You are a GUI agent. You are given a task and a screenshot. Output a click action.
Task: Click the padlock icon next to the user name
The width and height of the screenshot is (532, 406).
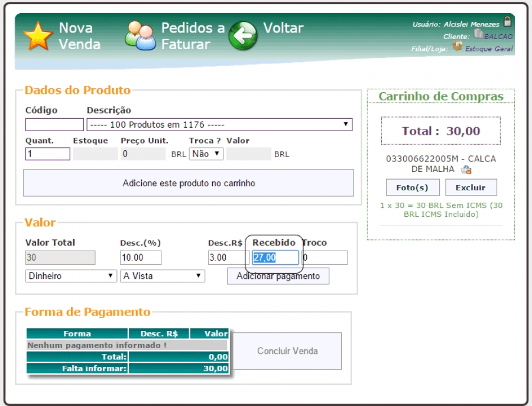tap(507, 22)
